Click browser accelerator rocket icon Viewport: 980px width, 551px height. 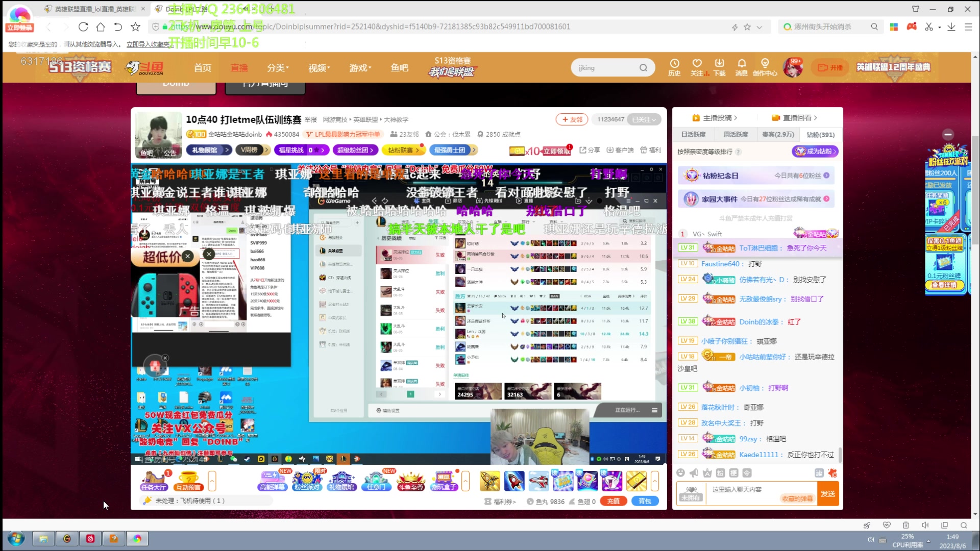[867, 525]
